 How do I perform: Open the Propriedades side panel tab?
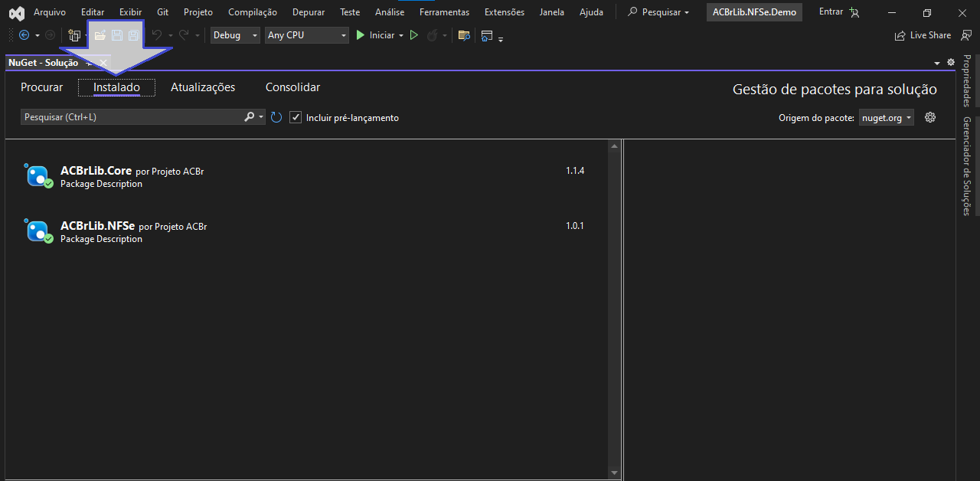(967, 81)
